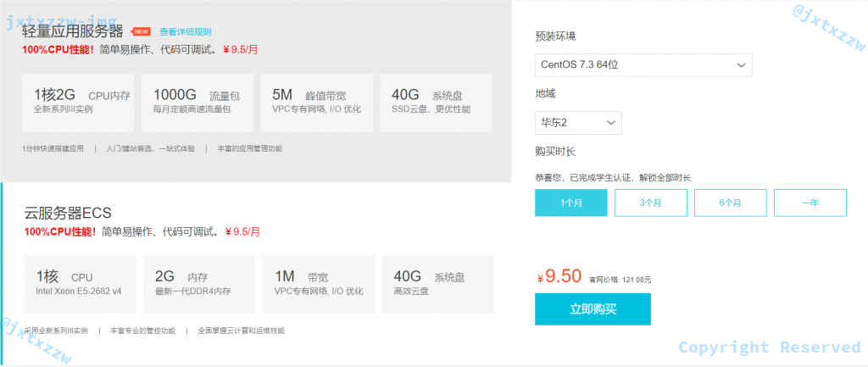
Task: Click the 恭喜您,已完成学生认证 notice text
Action: tap(614, 178)
